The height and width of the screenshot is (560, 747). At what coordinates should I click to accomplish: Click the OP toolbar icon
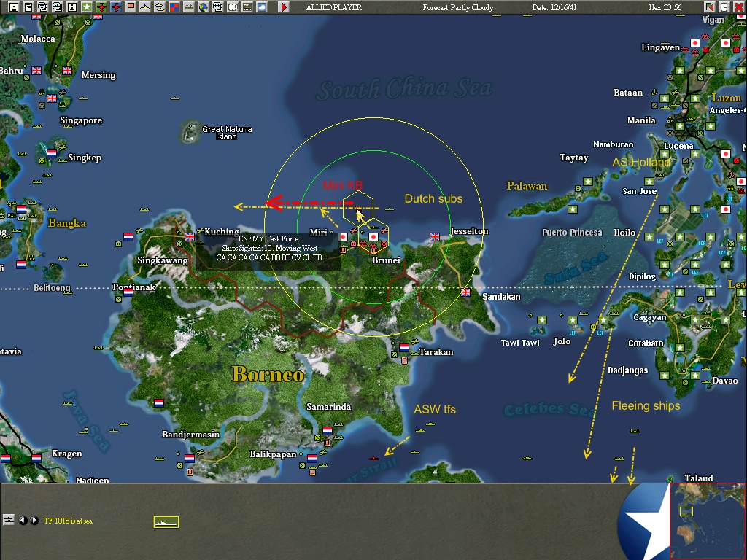coord(233,7)
